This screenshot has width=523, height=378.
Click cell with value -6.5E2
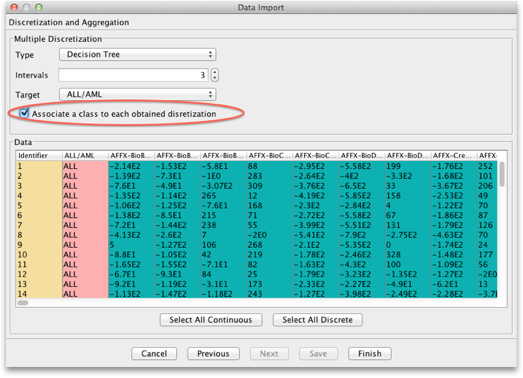pos(362,185)
